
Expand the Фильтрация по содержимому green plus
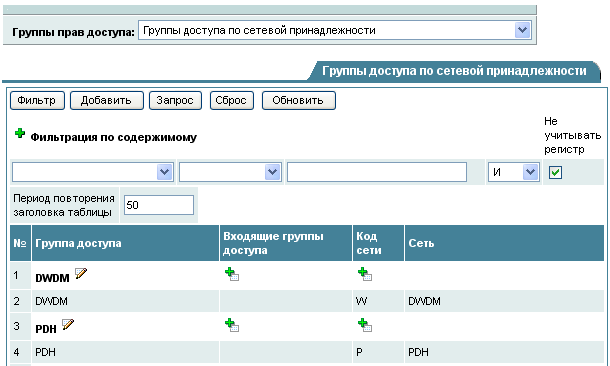click(20, 133)
